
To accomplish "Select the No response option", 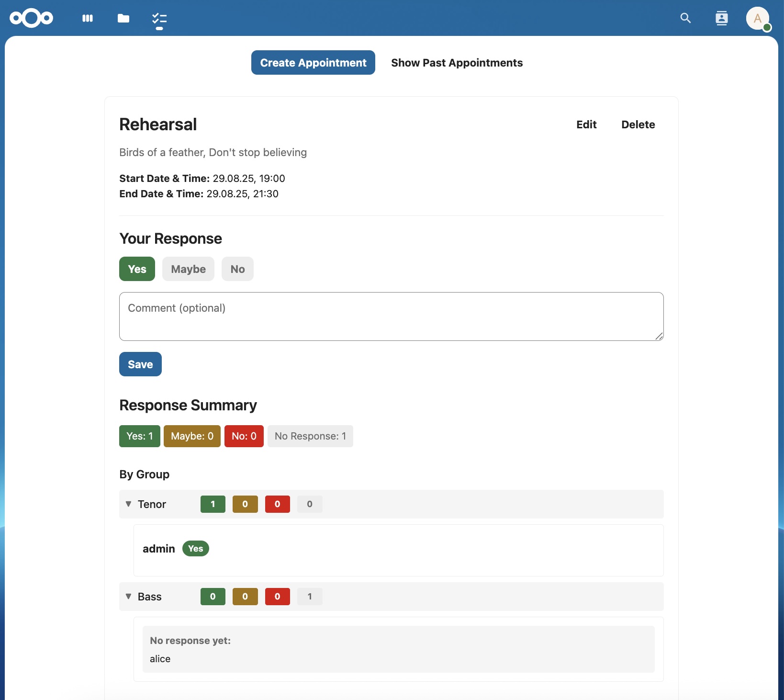I will [237, 269].
